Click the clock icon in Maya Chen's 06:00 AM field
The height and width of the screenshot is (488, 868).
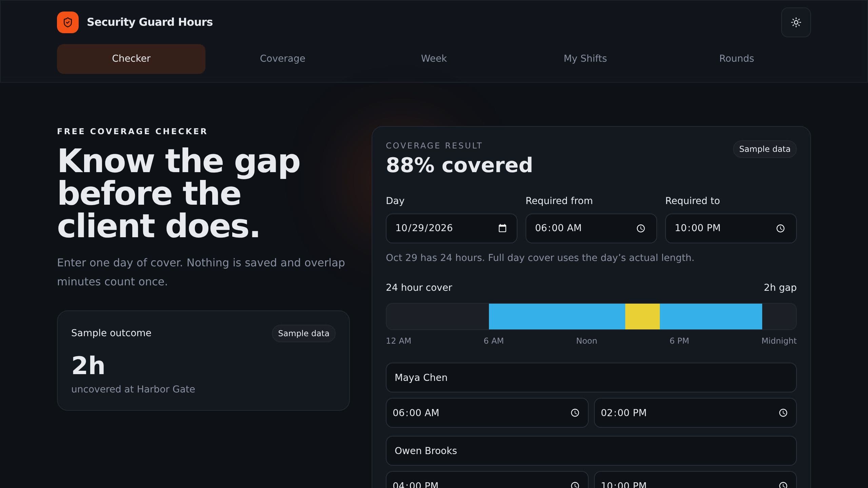(575, 413)
